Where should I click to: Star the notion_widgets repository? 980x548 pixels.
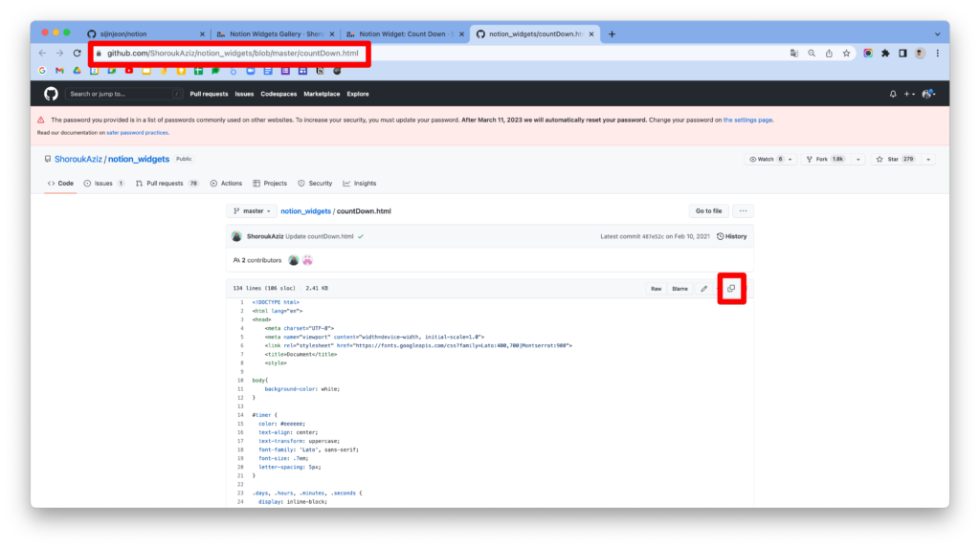(894, 159)
